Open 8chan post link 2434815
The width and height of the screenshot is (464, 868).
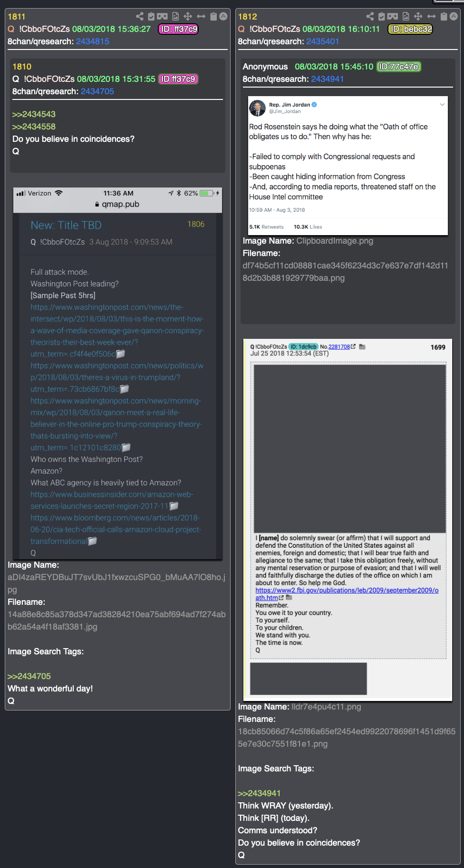coord(93,41)
